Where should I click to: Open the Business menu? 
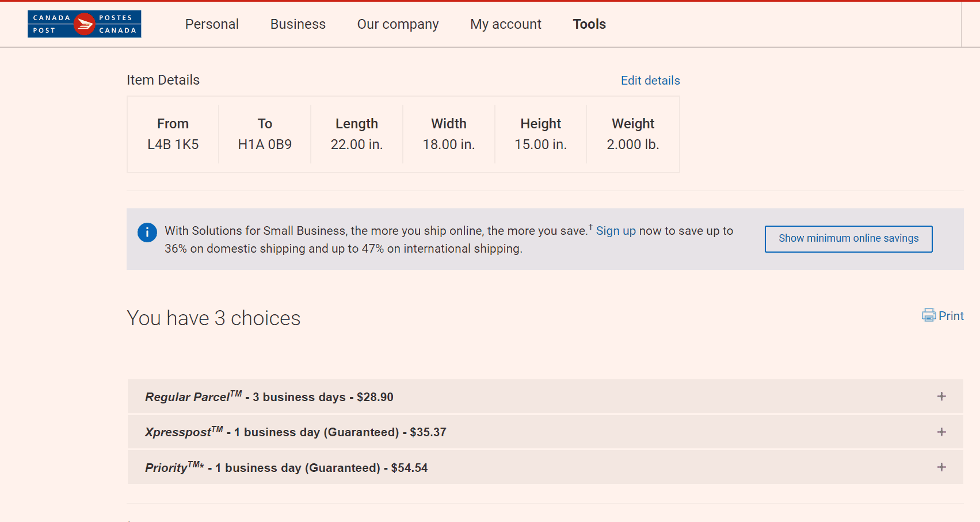click(x=298, y=24)
